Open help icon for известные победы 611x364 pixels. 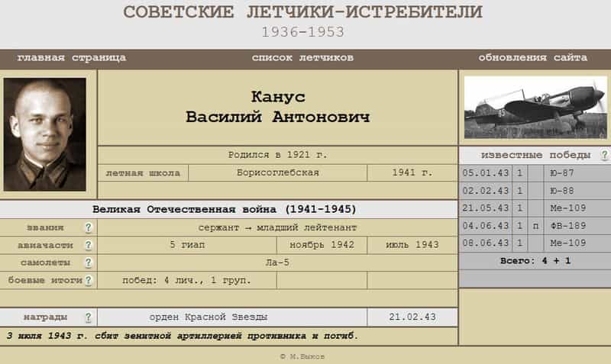tap(604, 155)
